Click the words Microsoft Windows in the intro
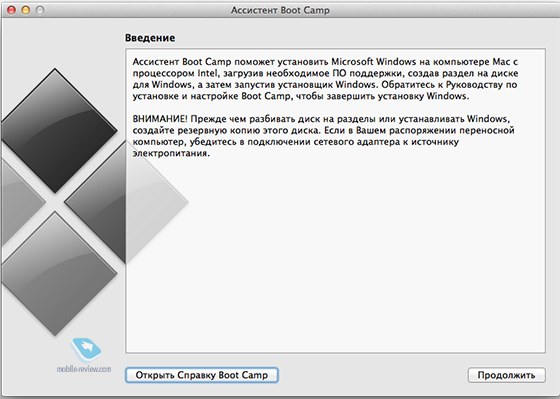Viewport: 560px width, 399px height. tap(374, 62)
